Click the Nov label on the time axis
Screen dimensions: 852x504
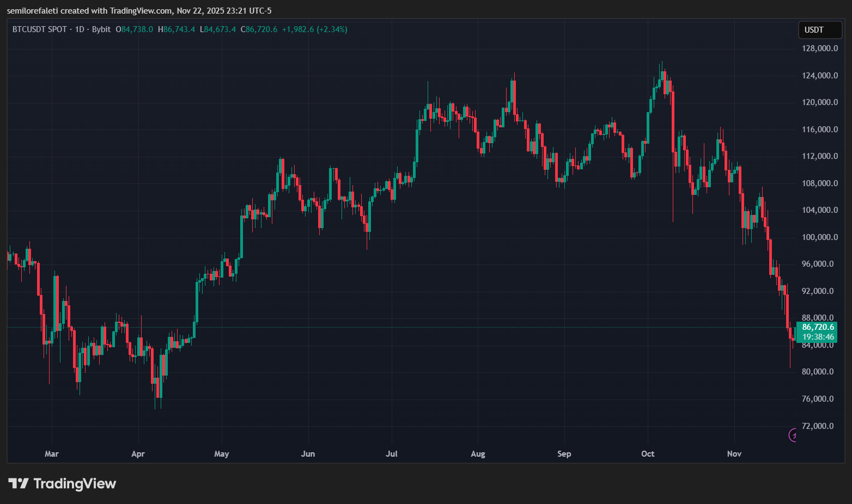[734, 453]
